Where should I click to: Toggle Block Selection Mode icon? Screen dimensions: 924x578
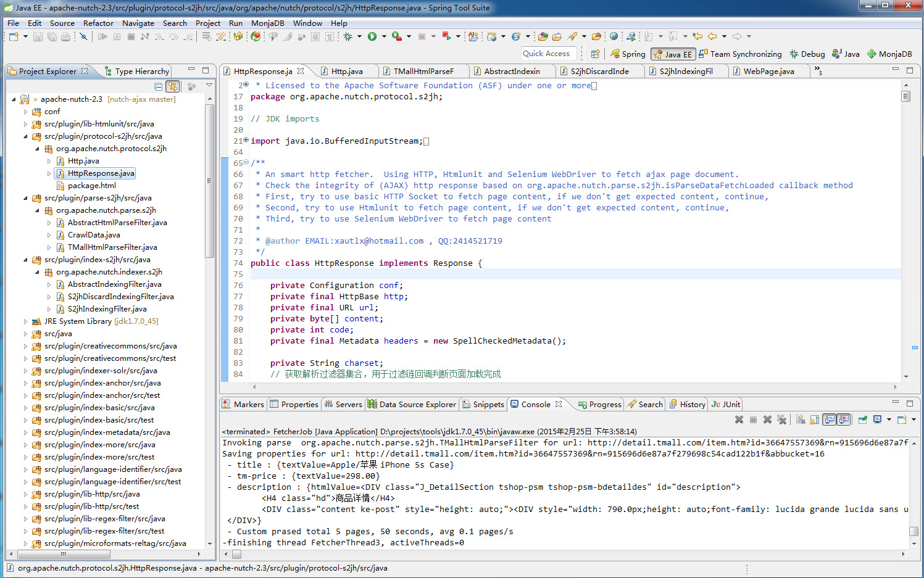(x=315, y=37)
